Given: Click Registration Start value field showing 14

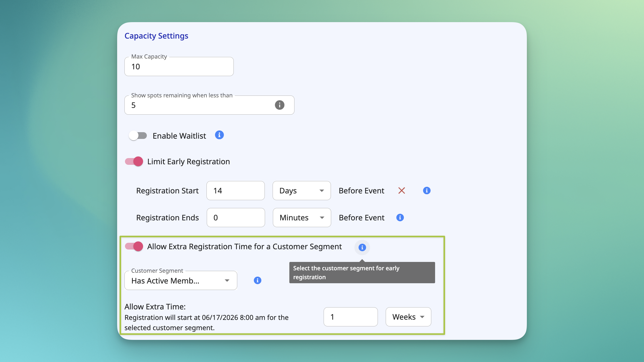Looking at the screenshot, I should [x=235, y=190].
